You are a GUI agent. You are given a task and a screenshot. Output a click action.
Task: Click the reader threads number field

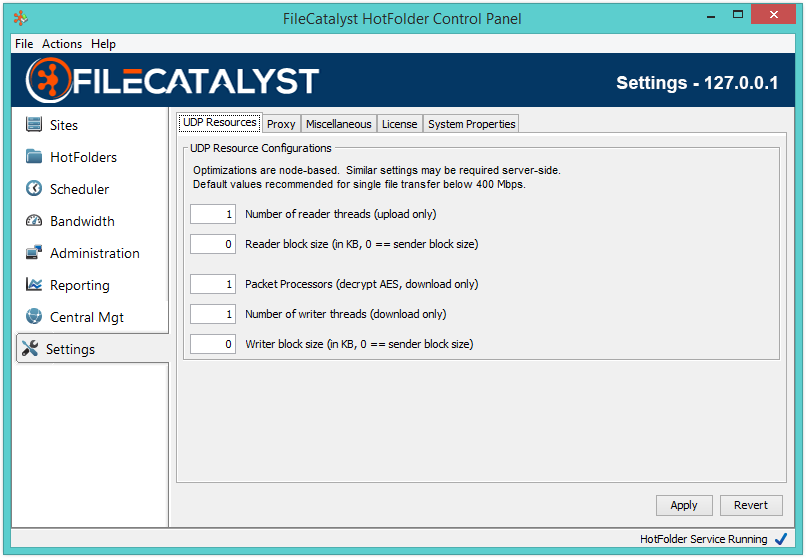[213, 214]
